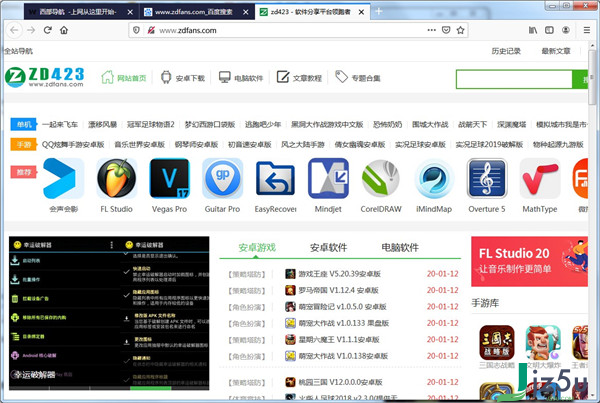Click the tracking protection shield icon
The height and width of the screenshot is (403, 600).
(x=136, y=30)
